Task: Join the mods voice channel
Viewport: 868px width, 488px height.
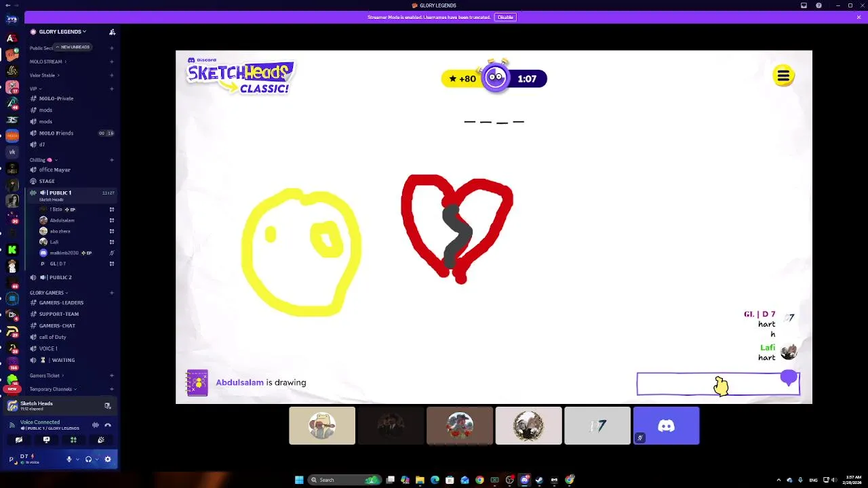Action: (x=73, y=121)
